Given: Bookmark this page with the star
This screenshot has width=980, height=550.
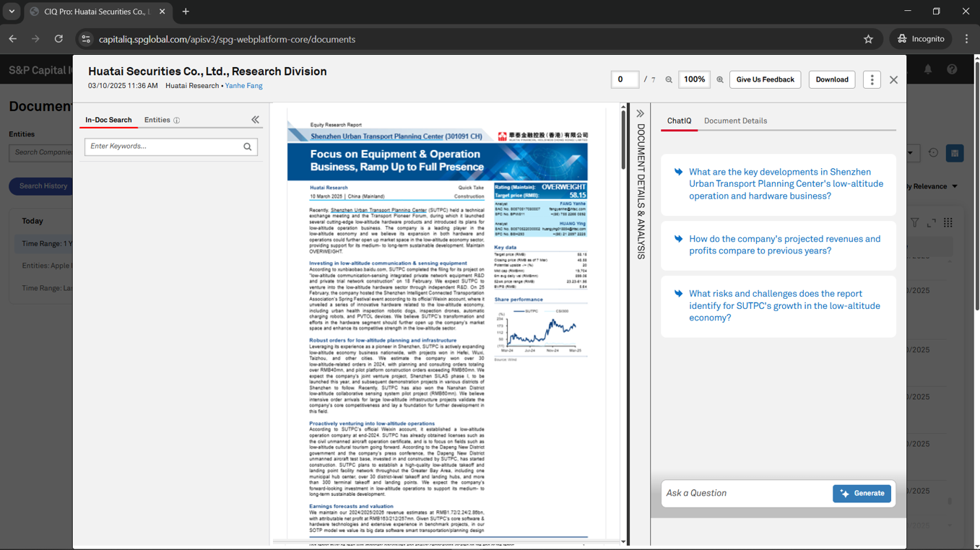Looking at the screenshot, I should pyautogui.click(x=868, y=39).
